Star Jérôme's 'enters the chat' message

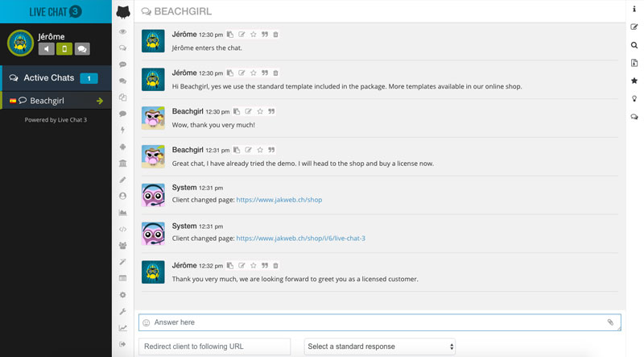pyautogui.click(x=254, y=35)
